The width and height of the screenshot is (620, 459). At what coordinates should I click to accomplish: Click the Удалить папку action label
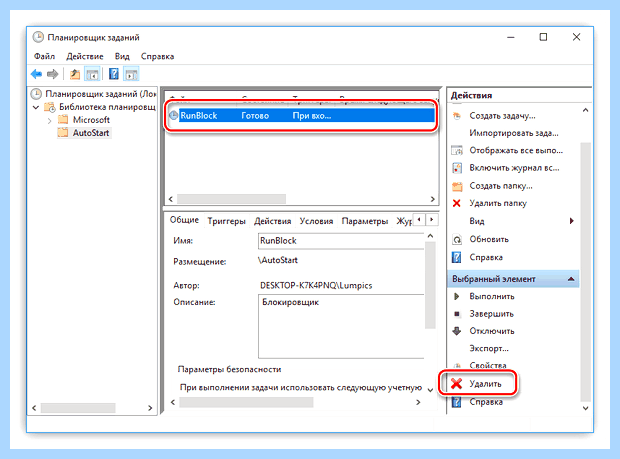pyautogui.click(x=498, y=203)
